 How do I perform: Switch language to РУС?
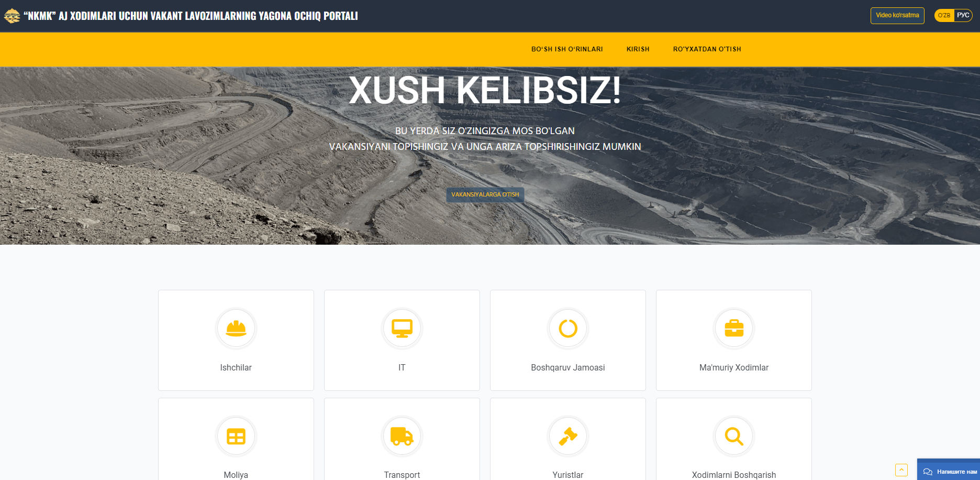click(963, 15)
